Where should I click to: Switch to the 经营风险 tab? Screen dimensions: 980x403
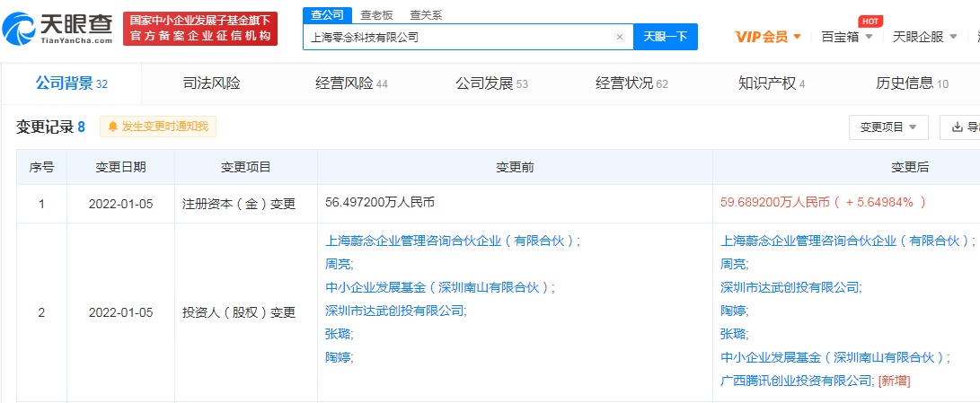(x=351, y=83)
